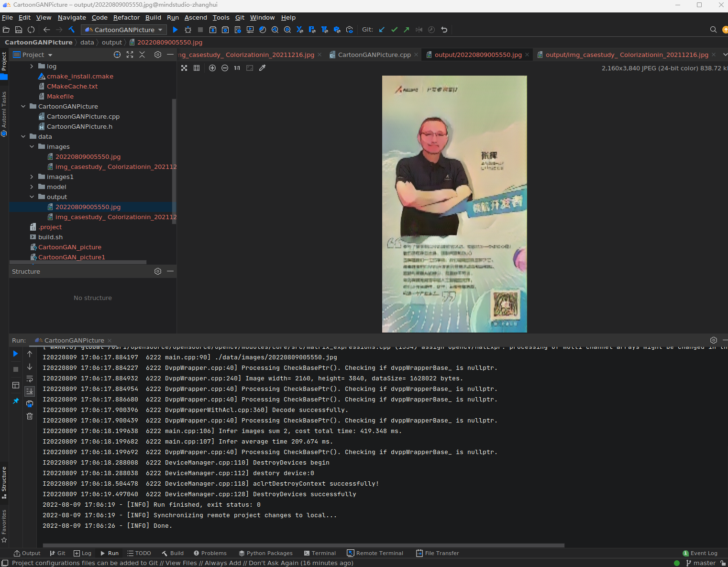728x567 pixels.
Task: Open the Terminal tool window
Action: (x=320, y=553)
